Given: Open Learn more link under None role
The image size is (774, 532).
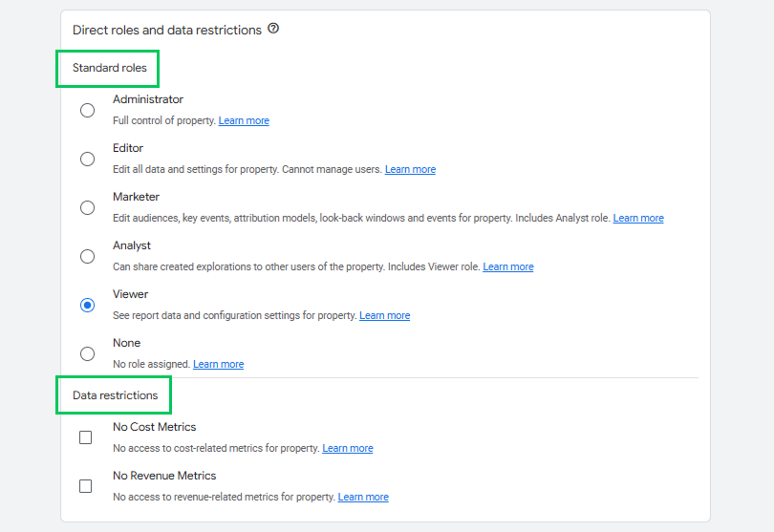Looking at the screenshot, I should [218, 364].
